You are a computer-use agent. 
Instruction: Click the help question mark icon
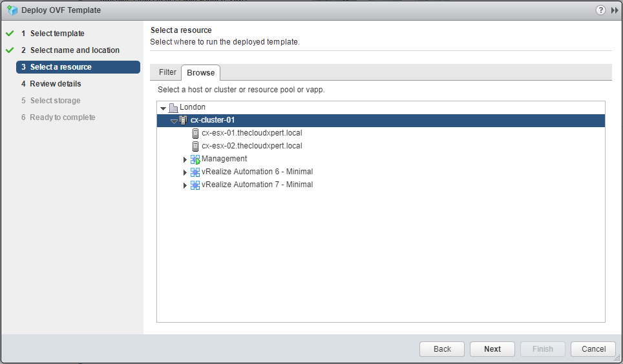[x=601, y=10]
